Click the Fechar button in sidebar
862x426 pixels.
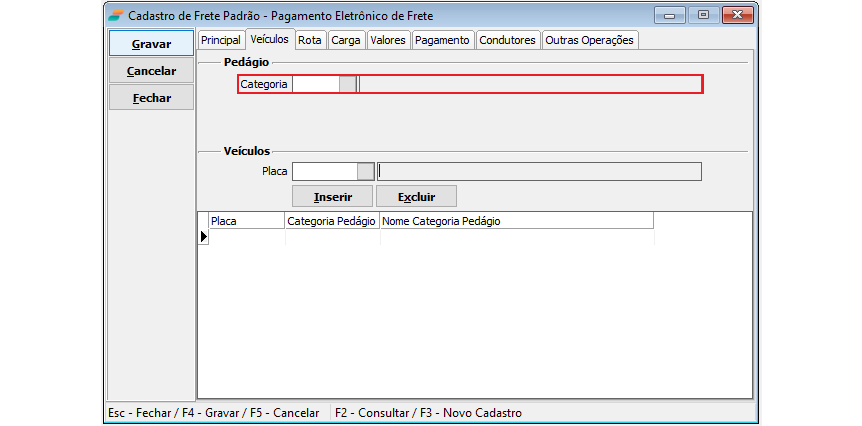point(151,98)
